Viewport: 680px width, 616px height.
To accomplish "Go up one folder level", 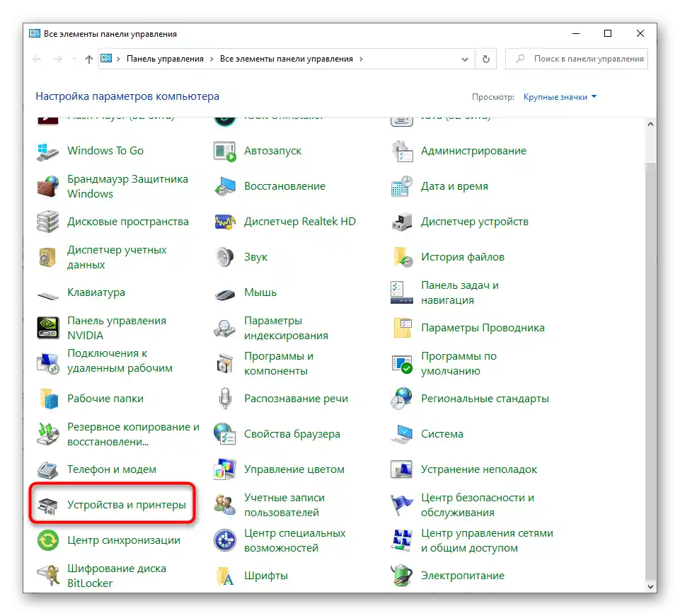I will [89, 59].
